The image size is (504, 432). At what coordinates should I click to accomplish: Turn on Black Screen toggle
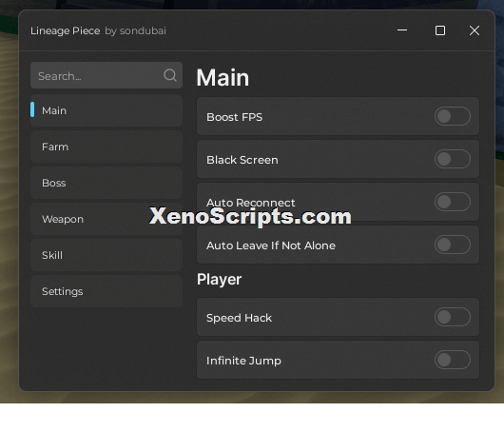point(453,159)
